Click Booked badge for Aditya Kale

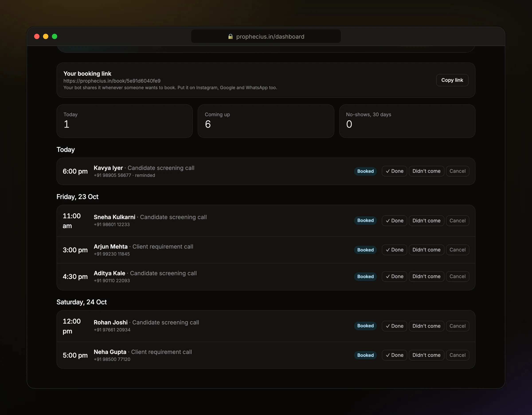pos(365,277)
